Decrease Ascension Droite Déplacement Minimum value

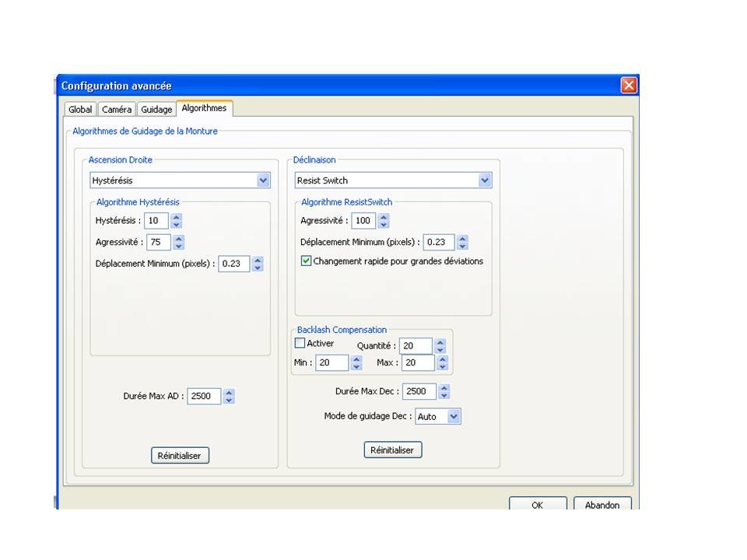coord(258,268)
